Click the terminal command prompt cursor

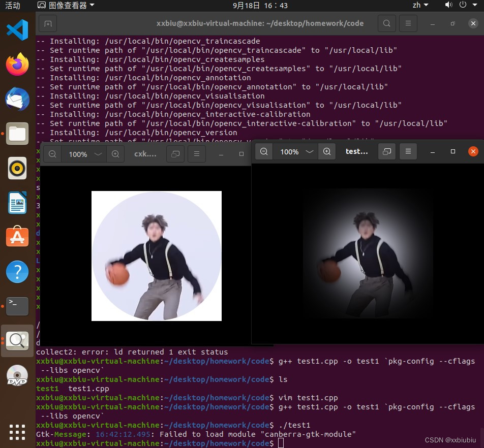point(281,443)
